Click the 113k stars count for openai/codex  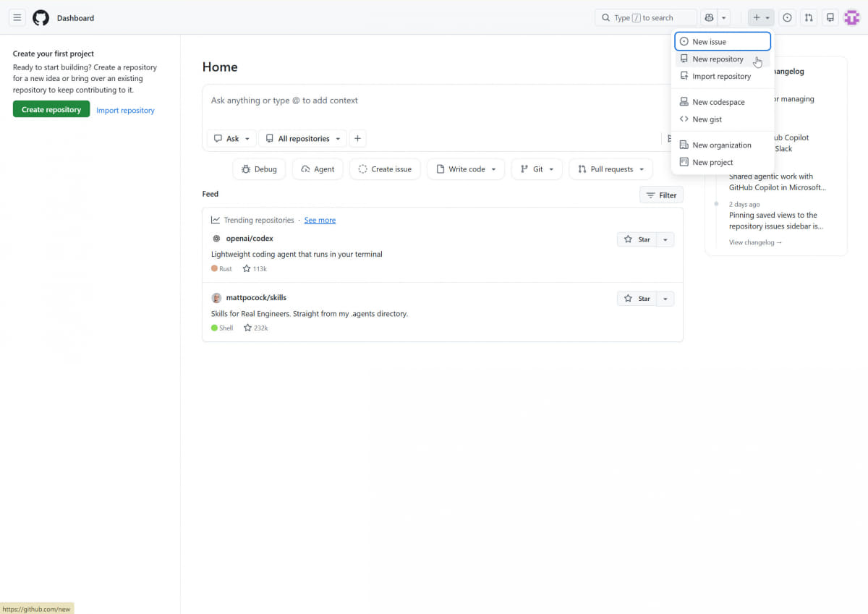[x=255, y=269]
